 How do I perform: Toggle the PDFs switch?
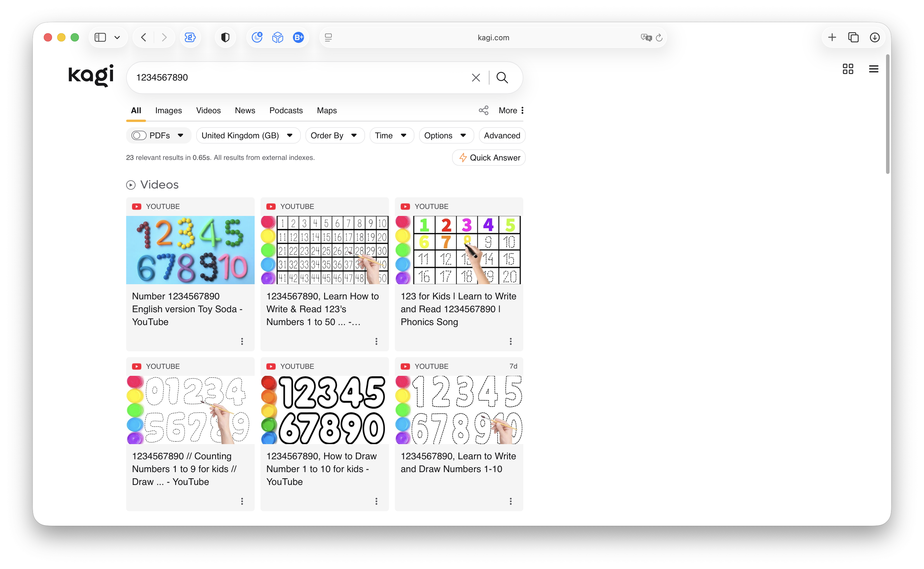138,135
